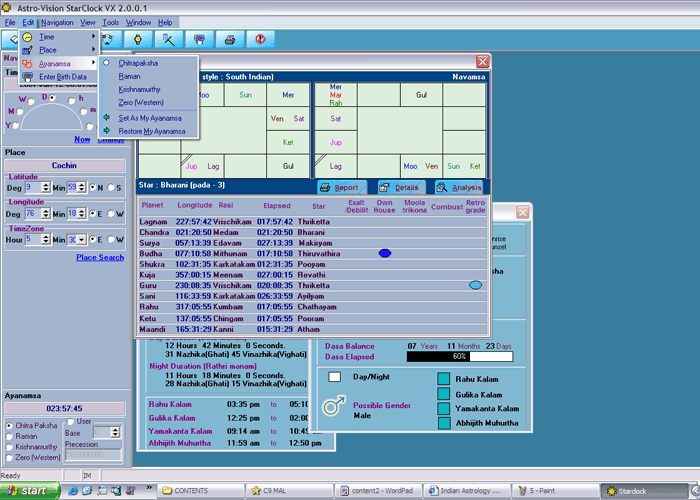Screen dimensions: 700x500
Task: Click the Now link
Action: 82,139
